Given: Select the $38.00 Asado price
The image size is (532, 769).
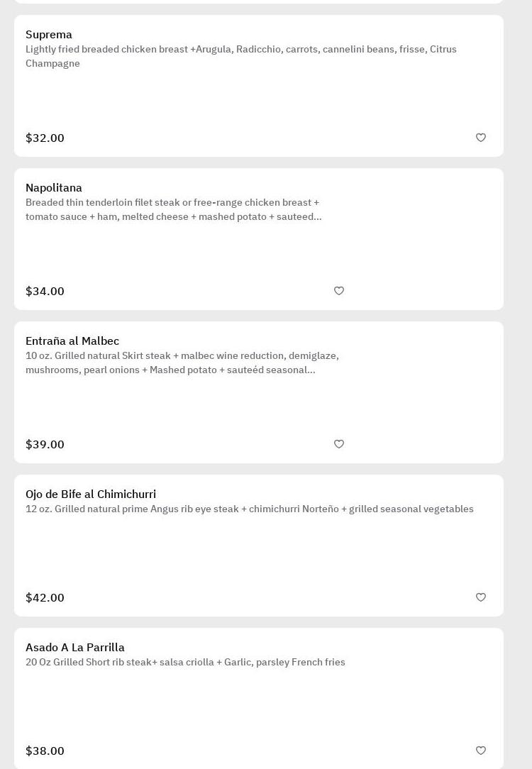Looking at the screenshot, I should pos(45,751).
